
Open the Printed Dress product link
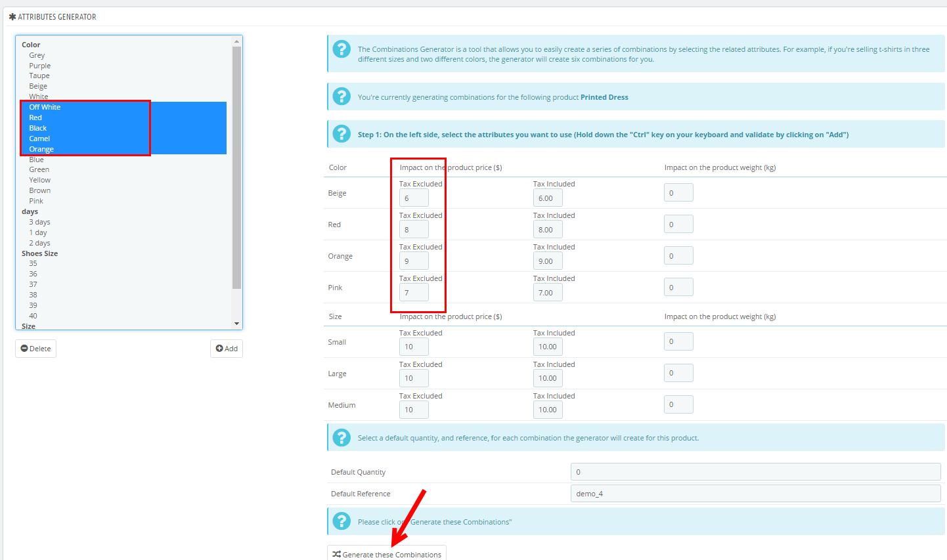pyautogui.click(x=604, y=97)
